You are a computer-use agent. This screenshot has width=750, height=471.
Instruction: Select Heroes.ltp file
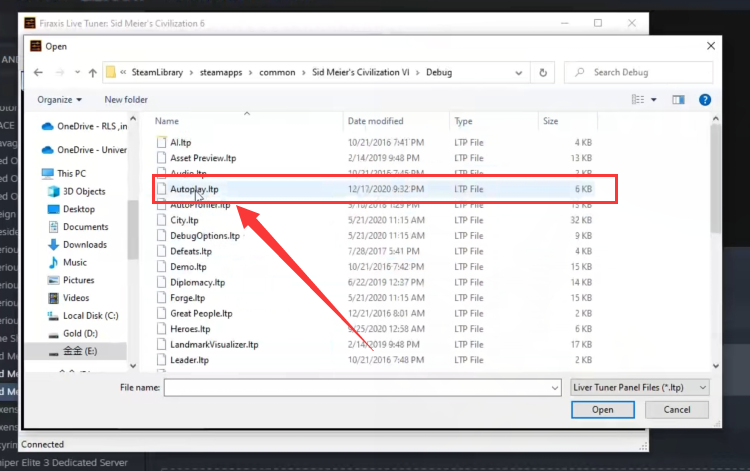(x=190, y=329)
